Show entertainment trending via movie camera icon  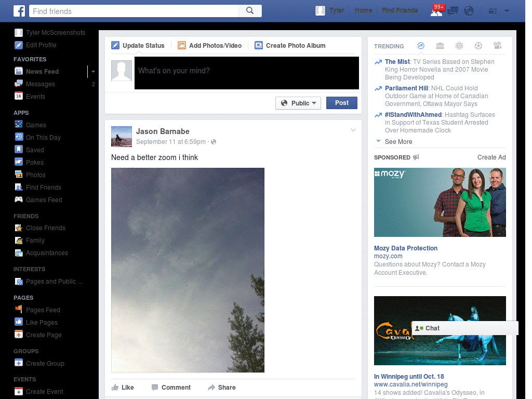[x=498, y=46]
